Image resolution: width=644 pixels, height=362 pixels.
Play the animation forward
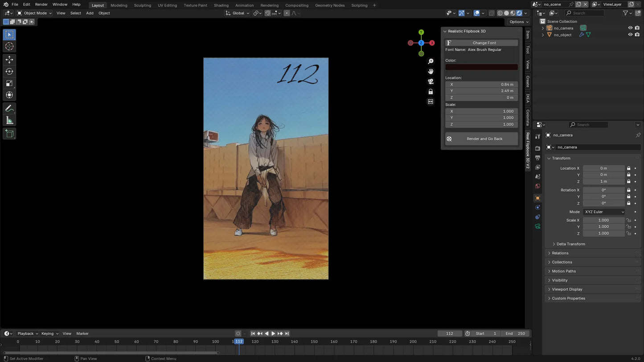[x=273, y=334]
